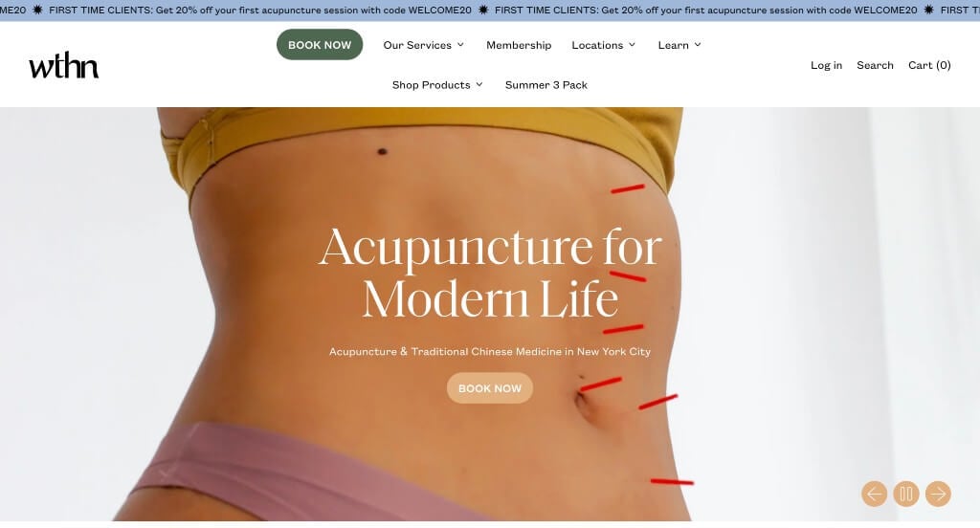Image resolution: width=980 pixels, height=528 pixels.
Task: Click chevron next to Locations
Action: (x=632, y=45)
